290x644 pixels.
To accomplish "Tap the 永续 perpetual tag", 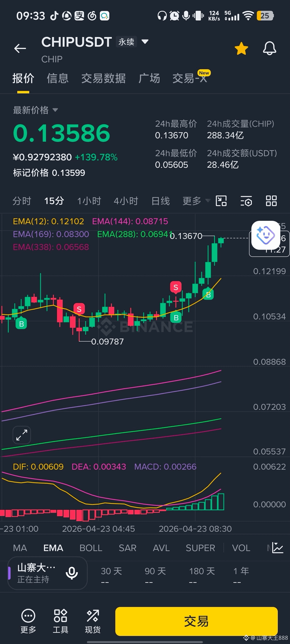I will (x=126, y=42).
